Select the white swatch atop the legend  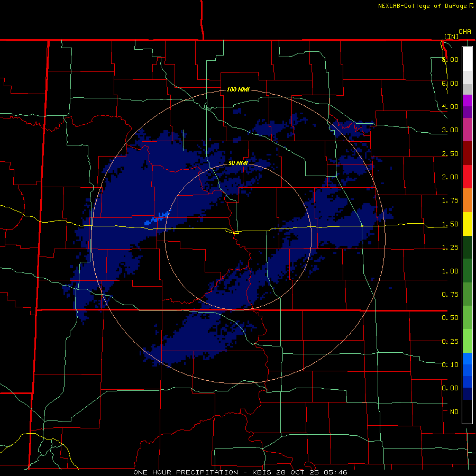click(467, 59)
